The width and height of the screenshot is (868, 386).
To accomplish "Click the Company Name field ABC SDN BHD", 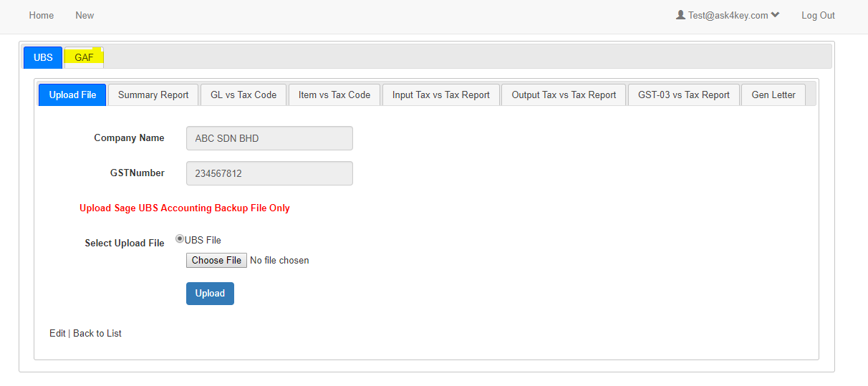I will pos(269,138).
